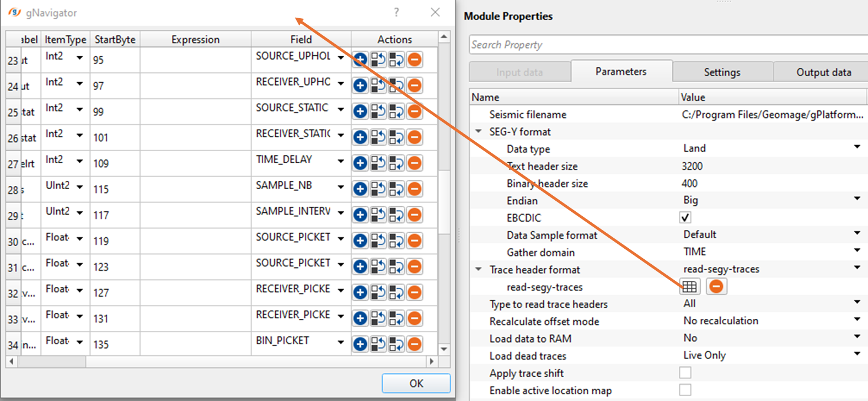This screenshot has height=401, width=868.
Task: Collapse the SEG-Y format tree section
Action: click(478, 132)
